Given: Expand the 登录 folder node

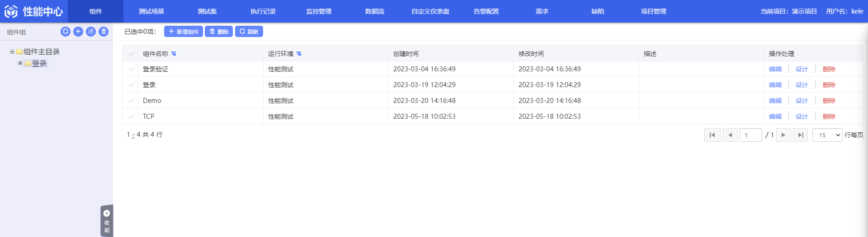Looking at the screenshot, I should tap(20, 63).
